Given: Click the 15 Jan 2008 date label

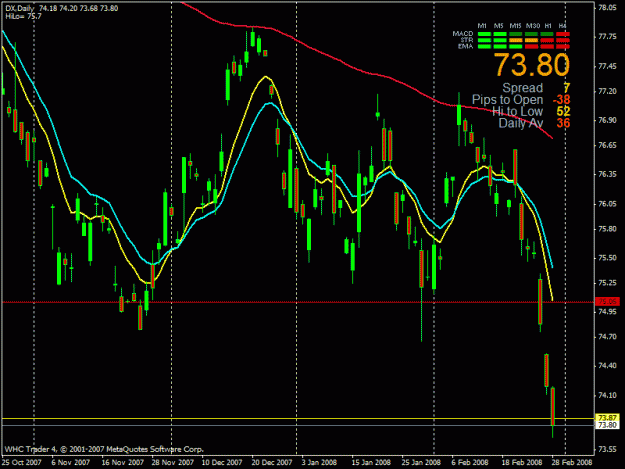Looking at the screenshot, I should tap(371, 462).
